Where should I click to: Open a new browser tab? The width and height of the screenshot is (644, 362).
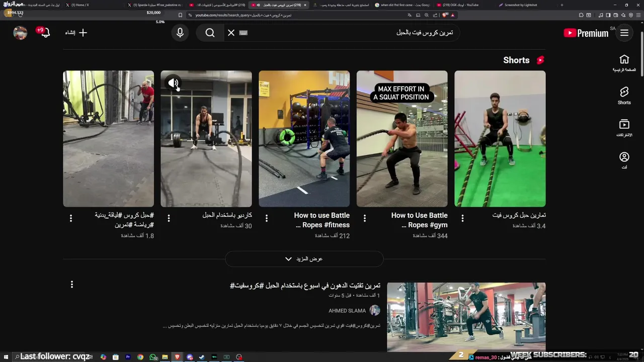[562, 5]
